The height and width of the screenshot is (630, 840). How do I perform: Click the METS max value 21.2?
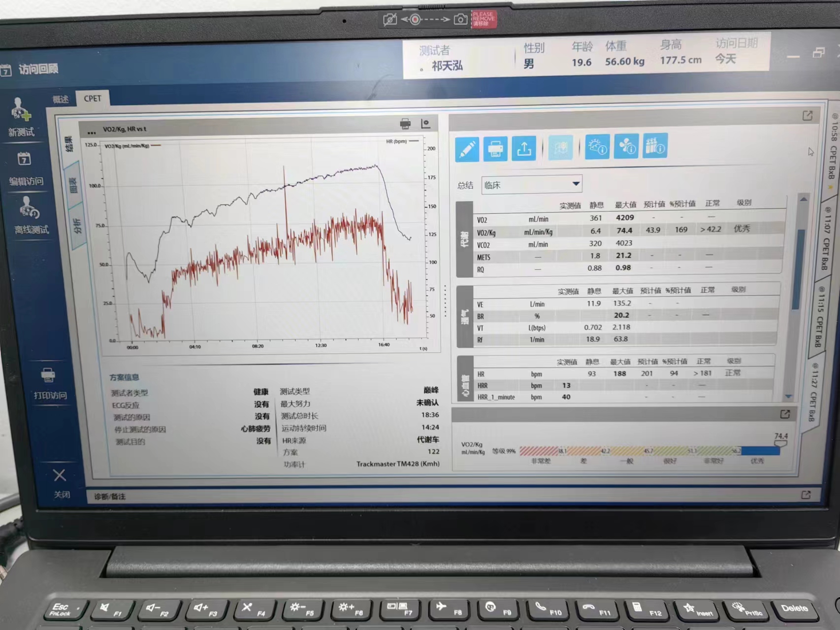[623, 255]
